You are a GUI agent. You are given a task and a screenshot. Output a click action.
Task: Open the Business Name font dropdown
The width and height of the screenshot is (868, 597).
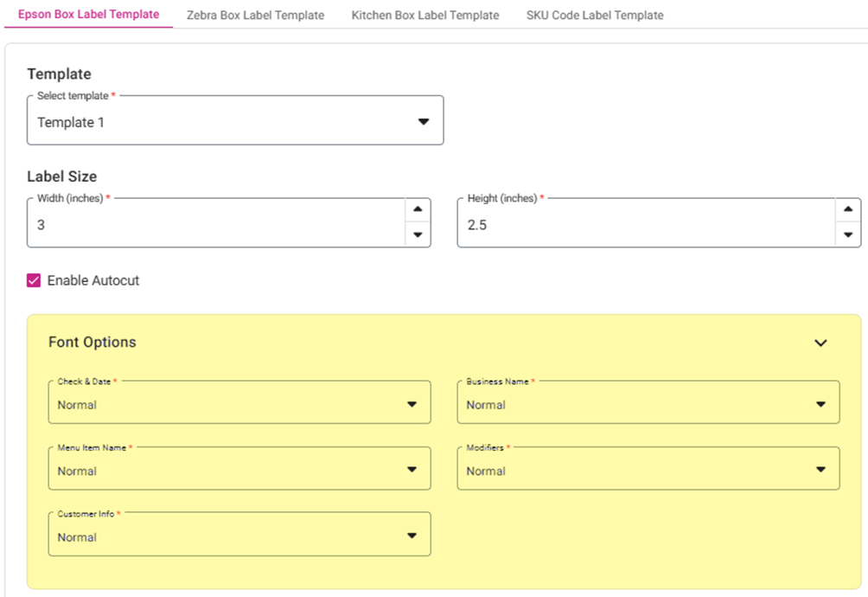pos(648,405)
